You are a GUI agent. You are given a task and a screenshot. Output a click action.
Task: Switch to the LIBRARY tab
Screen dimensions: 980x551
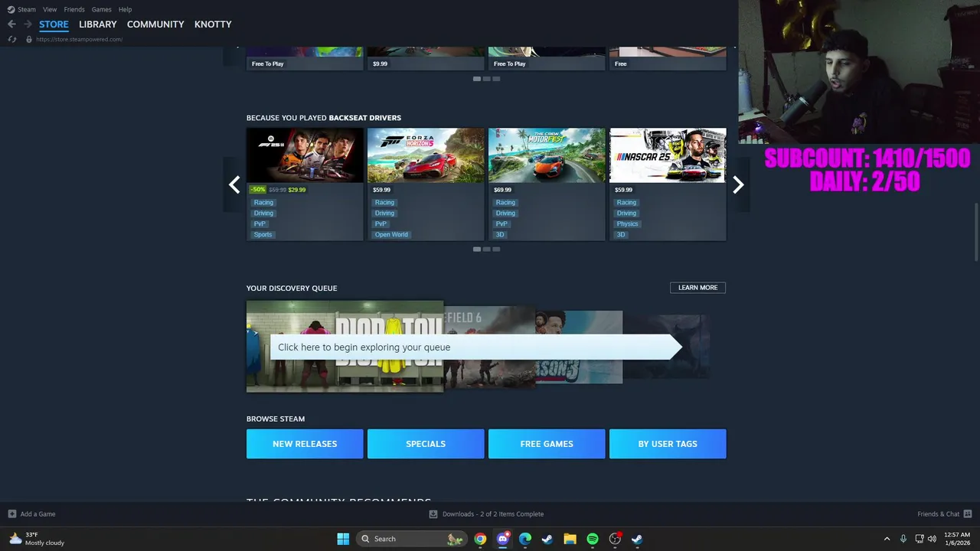pyautogui.click(x=98, y=24)
